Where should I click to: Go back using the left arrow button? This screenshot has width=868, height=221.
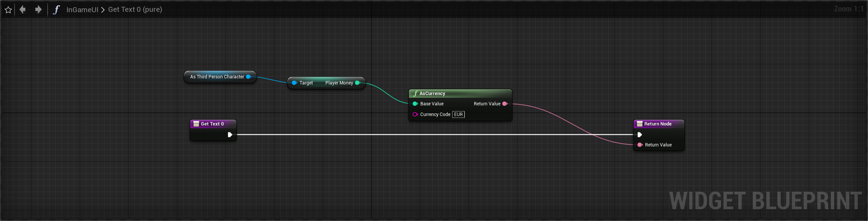23,10
